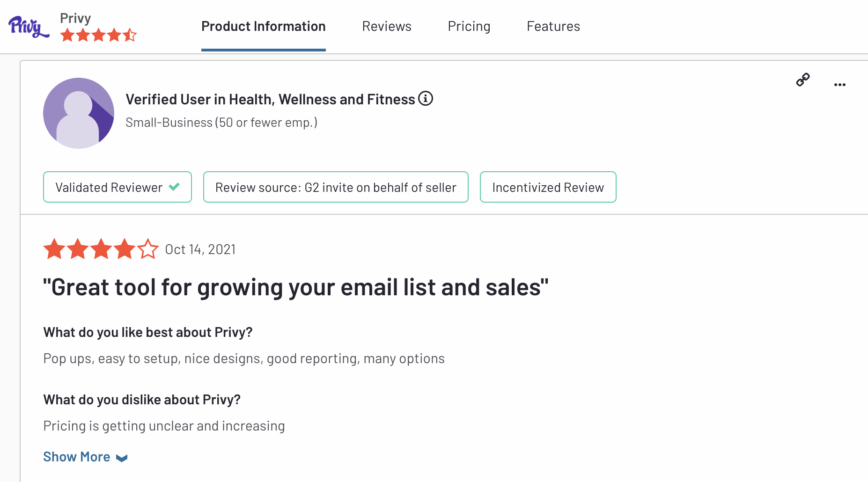Click the fourth star of the review rating
The image size is (868, 482).
pyautogui.click(x=124, y=249)
